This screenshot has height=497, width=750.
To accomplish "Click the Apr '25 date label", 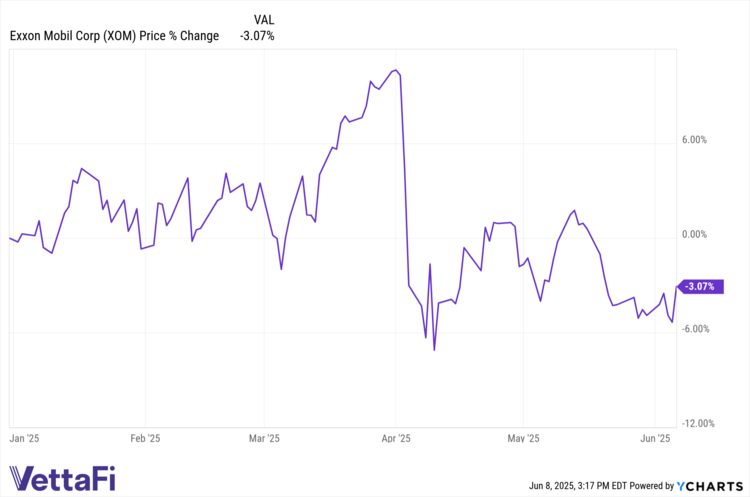I will click(396, 438).
